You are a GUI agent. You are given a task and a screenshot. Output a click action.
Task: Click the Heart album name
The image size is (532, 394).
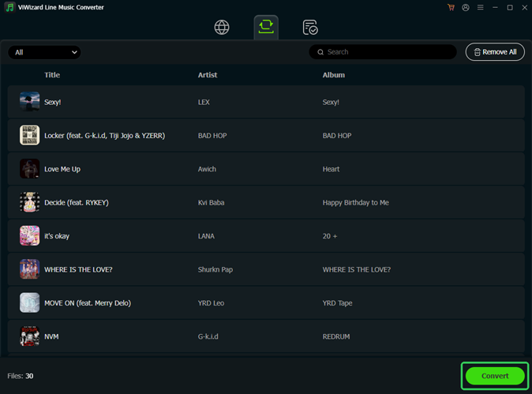click(x=332, y=169)
